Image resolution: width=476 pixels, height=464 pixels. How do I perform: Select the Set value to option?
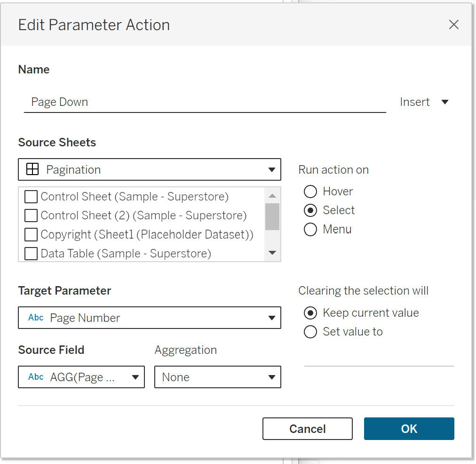[x=310, y=332]
